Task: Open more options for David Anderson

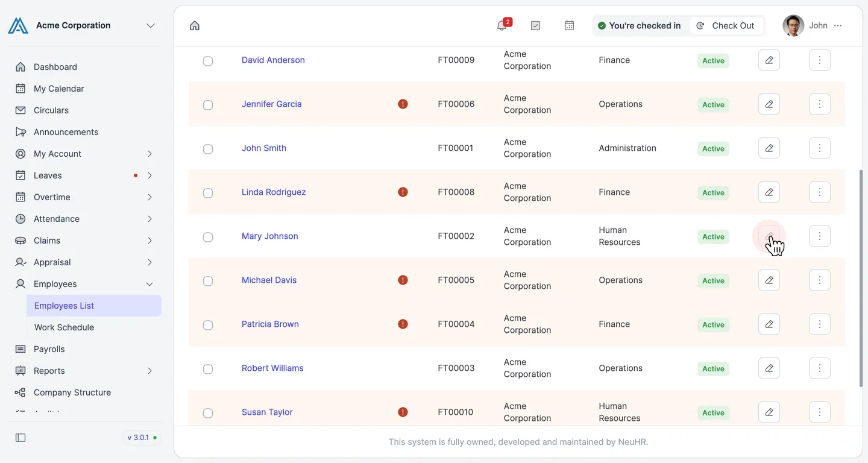Action: tap(820, 60)
